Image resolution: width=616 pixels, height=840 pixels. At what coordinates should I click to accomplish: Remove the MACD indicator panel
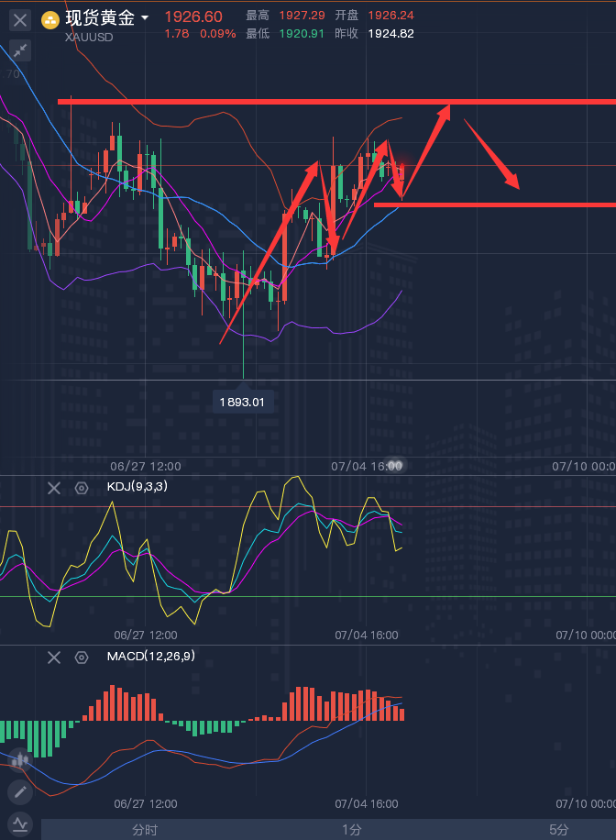coord(54,658)
